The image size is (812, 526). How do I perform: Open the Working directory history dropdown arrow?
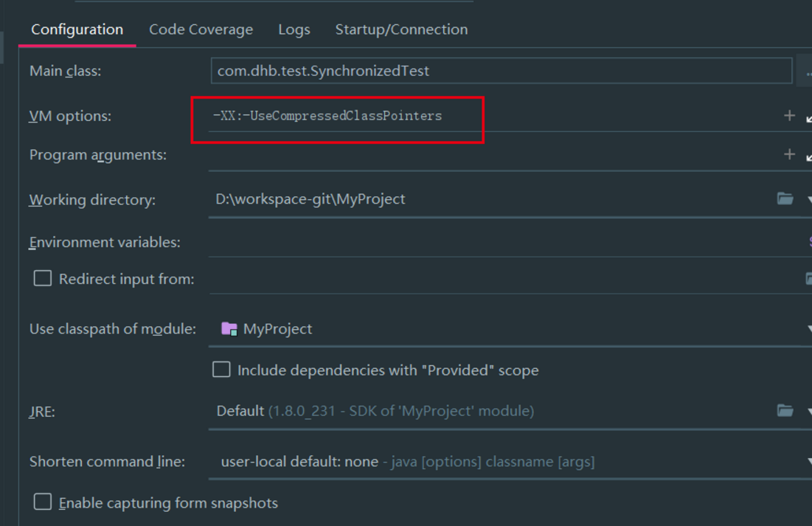click(809, 199)
